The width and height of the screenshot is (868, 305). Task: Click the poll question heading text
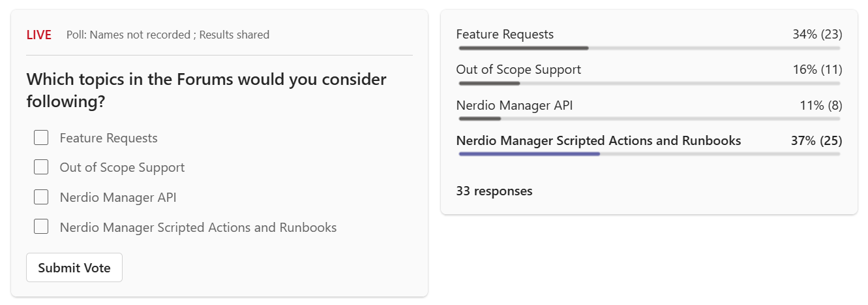[x=207, y=91]
